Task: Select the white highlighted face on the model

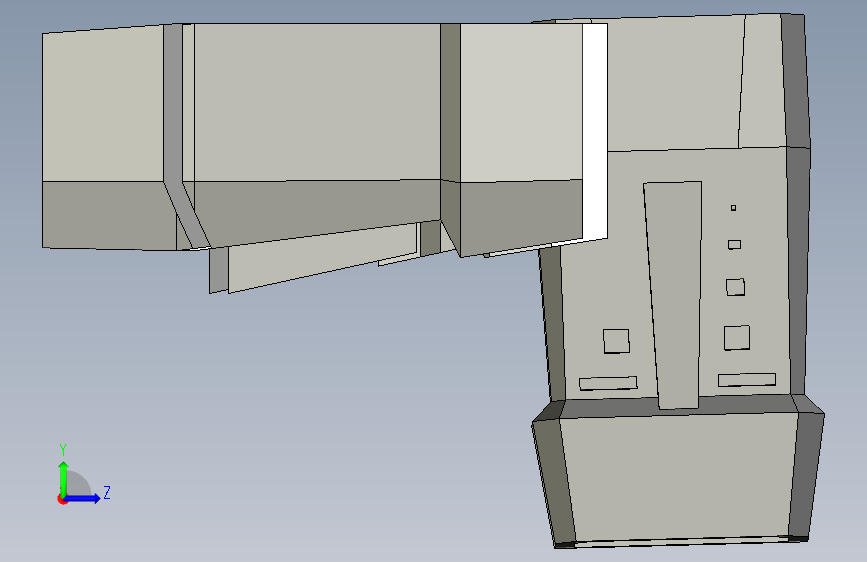Action: tap(595, 133)
